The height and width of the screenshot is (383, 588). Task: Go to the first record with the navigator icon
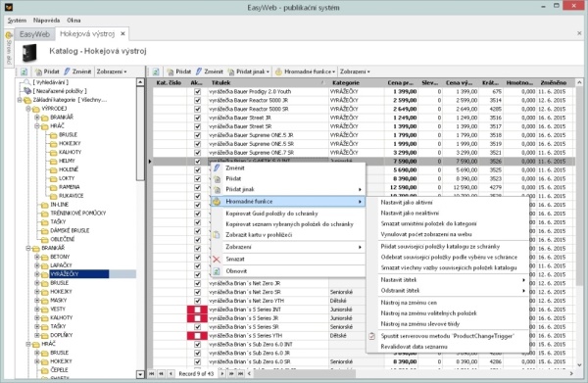click(152, 373)
